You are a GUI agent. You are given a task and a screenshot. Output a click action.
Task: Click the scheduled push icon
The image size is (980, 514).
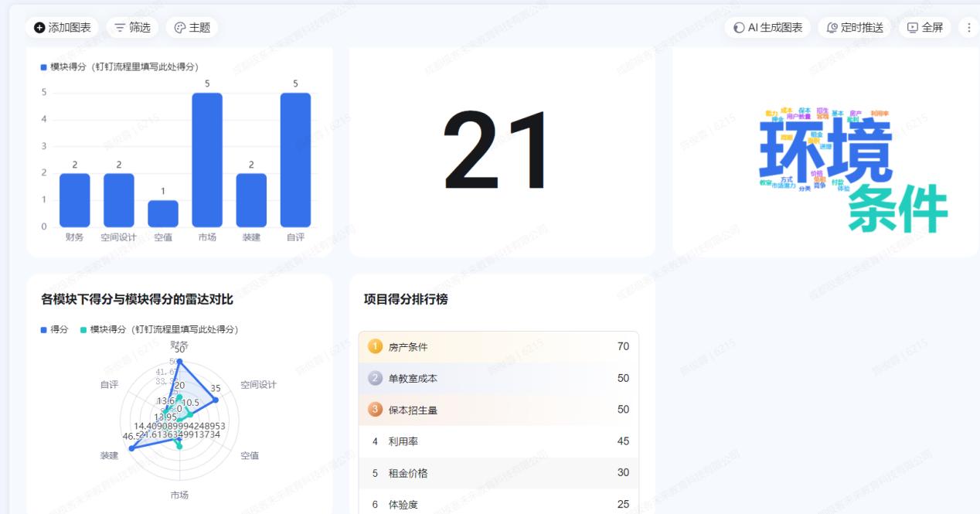point(832,28)
